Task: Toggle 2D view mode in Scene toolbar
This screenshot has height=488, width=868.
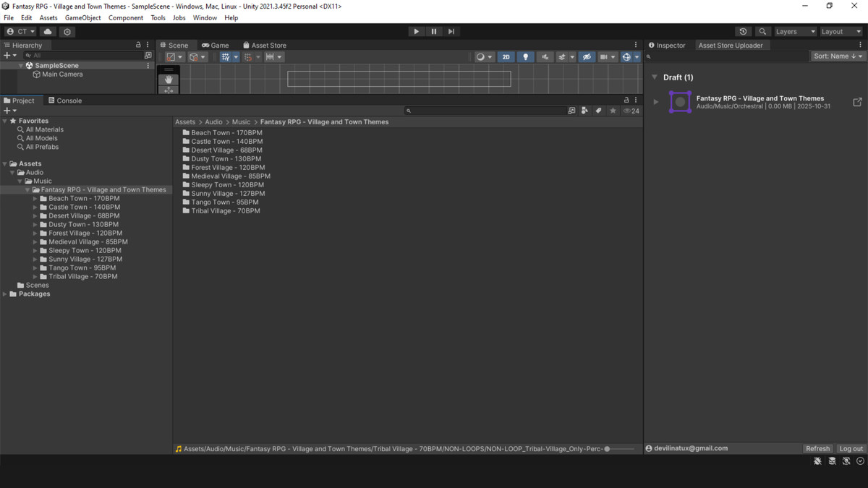Action: point(506,56)
